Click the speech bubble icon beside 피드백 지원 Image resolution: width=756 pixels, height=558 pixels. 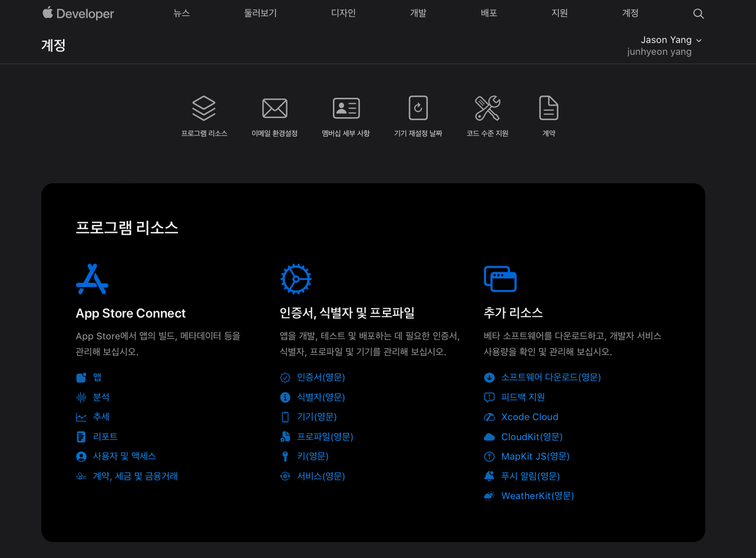point(489,397)
